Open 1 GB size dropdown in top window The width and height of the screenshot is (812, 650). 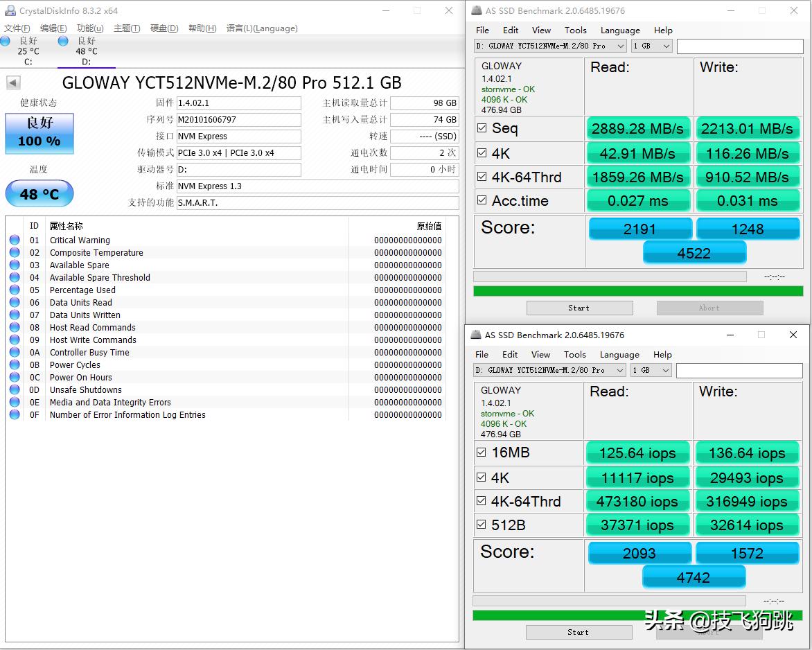click(651, 46)
